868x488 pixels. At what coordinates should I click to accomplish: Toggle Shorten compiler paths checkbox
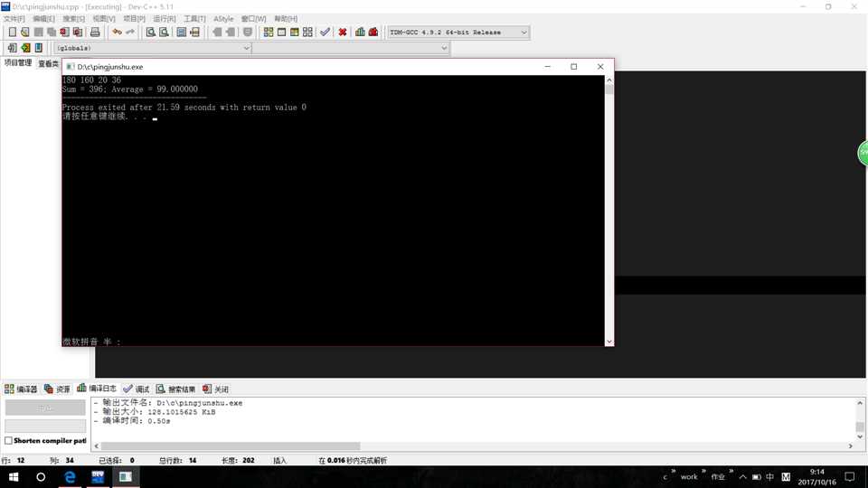point(8,440)
